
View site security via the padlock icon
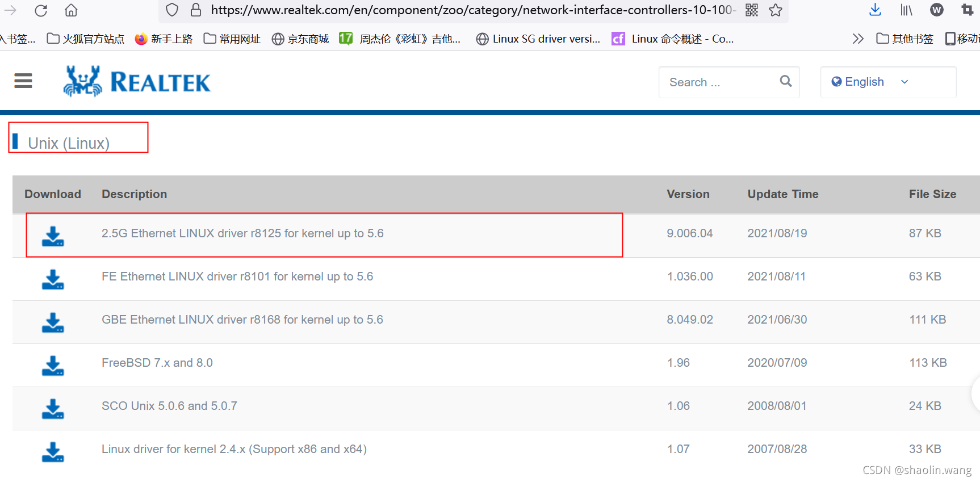click(196, 10)
